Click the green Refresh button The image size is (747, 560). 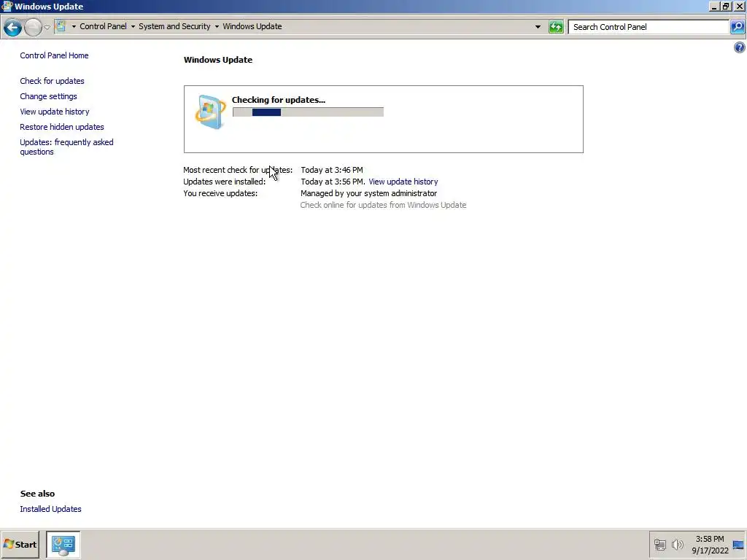556,27
